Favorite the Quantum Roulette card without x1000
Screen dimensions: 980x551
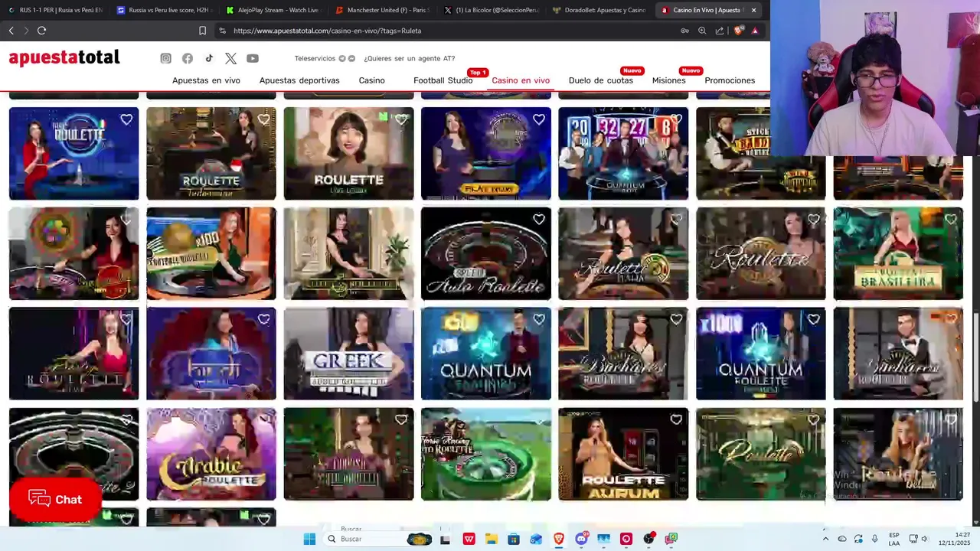[x=539, y=319]
